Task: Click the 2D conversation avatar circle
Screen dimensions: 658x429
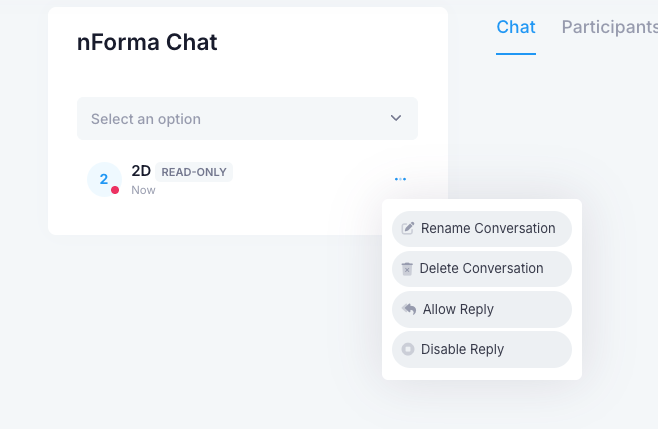Action: 103,179
